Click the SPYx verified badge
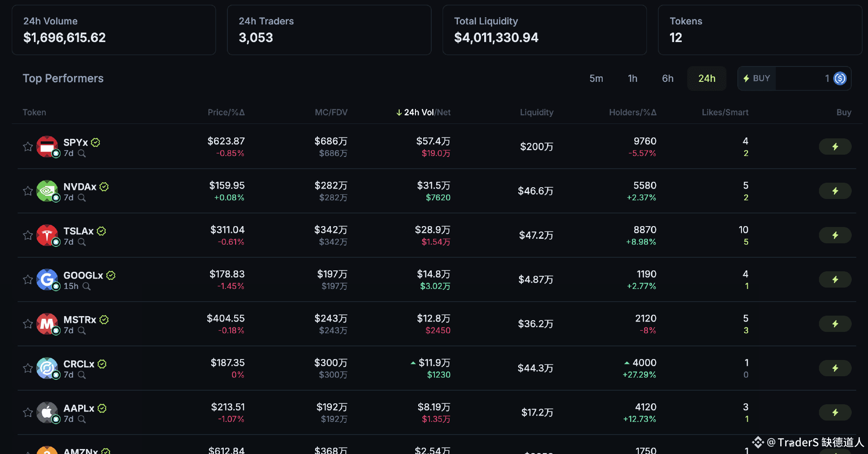This screenshot has width=868, height=454. pos(95,142)
